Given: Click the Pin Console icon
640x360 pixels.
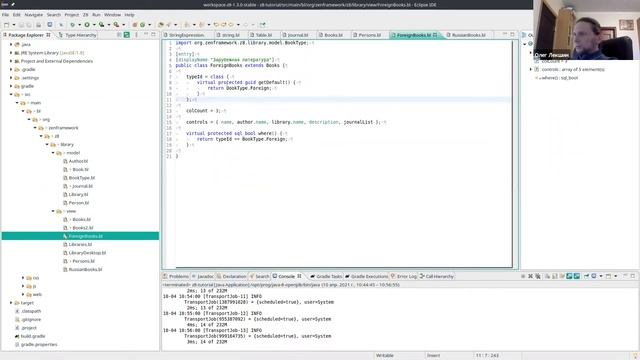Looking at the screenshot, I should pyautogui.click(x=586, y=276).
